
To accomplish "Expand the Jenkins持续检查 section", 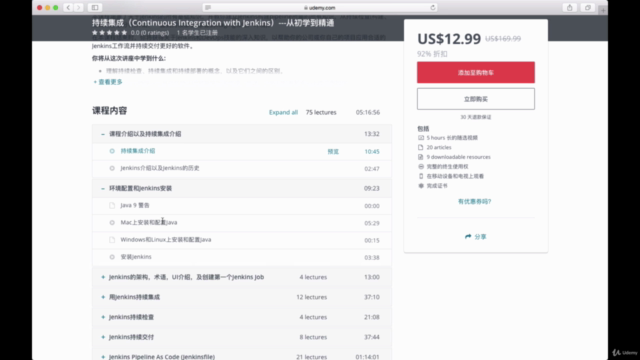I will (242, 317).
